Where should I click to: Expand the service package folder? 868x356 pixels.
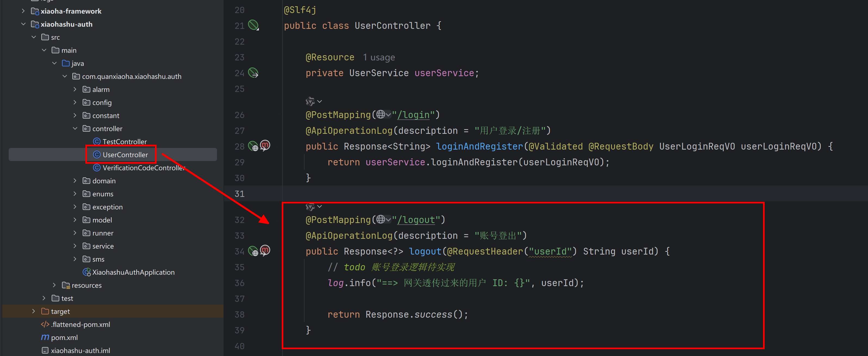point(75,246)
